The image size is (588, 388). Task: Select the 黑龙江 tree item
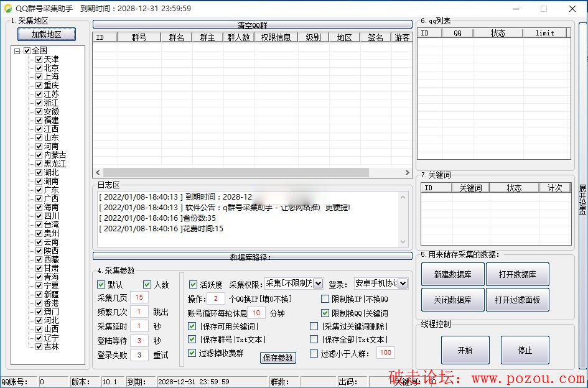coord(55,164)
